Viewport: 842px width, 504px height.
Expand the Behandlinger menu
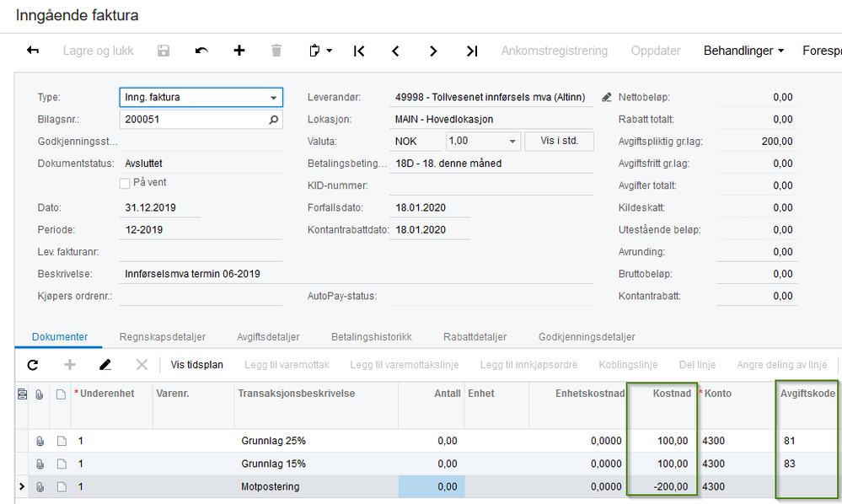click(743, 51)
